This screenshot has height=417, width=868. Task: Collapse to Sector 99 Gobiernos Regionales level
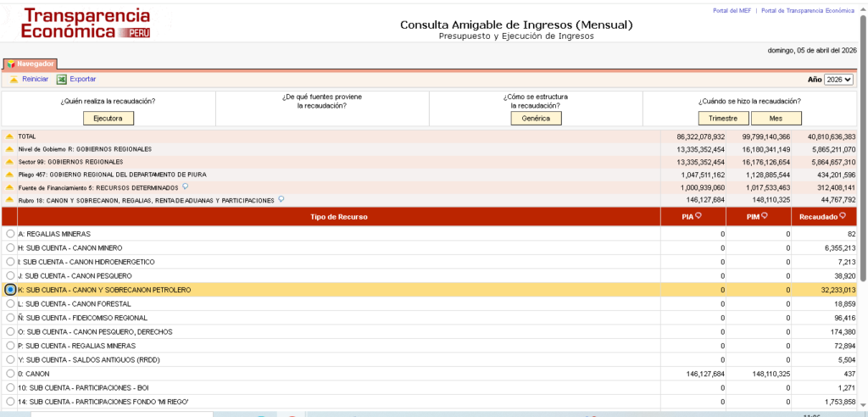tap(9, 162)
